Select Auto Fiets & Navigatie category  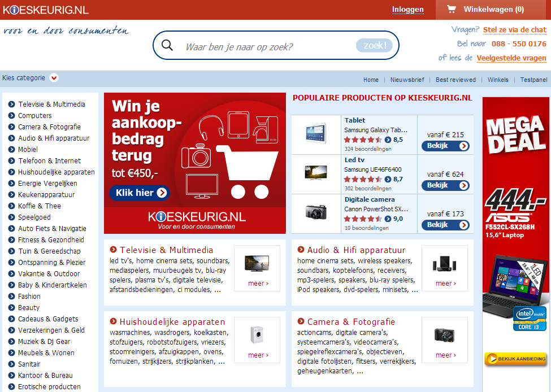(52, 228)
